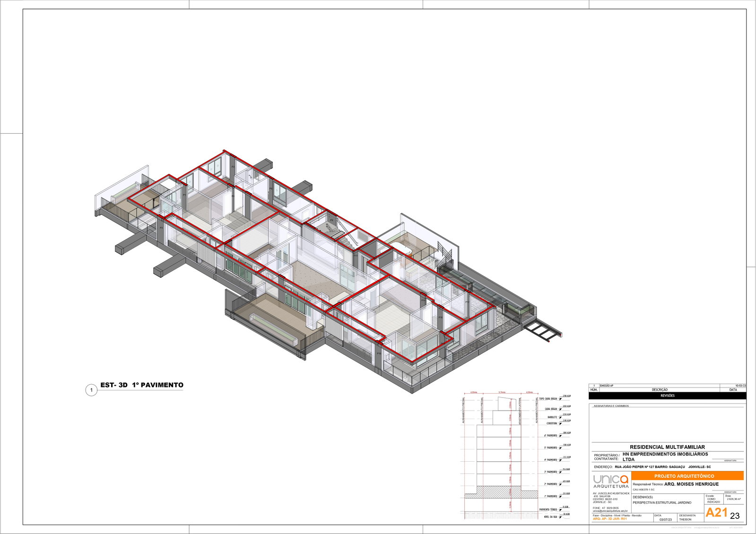The image size is (756, 534).
Task: Select the orange sheet number 'A21'
Action: [x=717, y=512]
